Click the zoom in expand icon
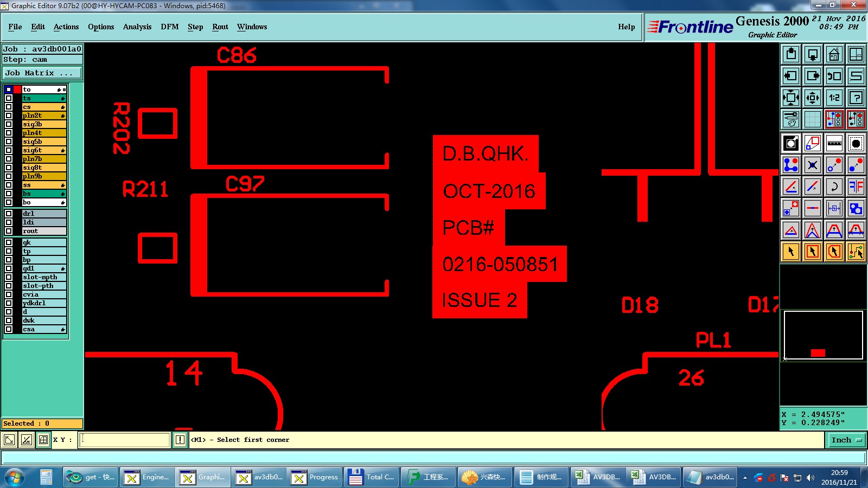 791,98
